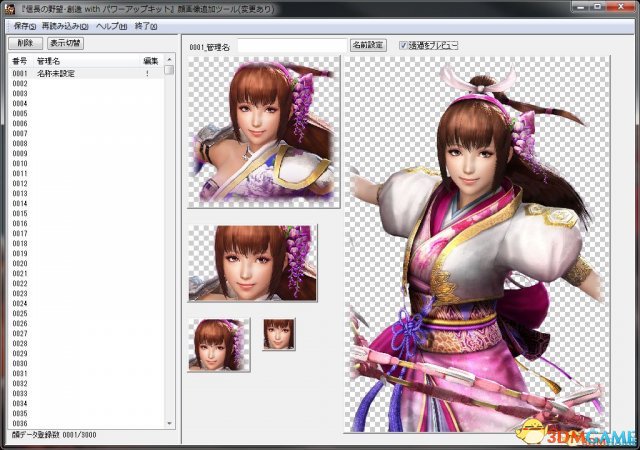Select list row 0032
The height and width of the screenshot is (450, 640).
[x=87, y=383]
